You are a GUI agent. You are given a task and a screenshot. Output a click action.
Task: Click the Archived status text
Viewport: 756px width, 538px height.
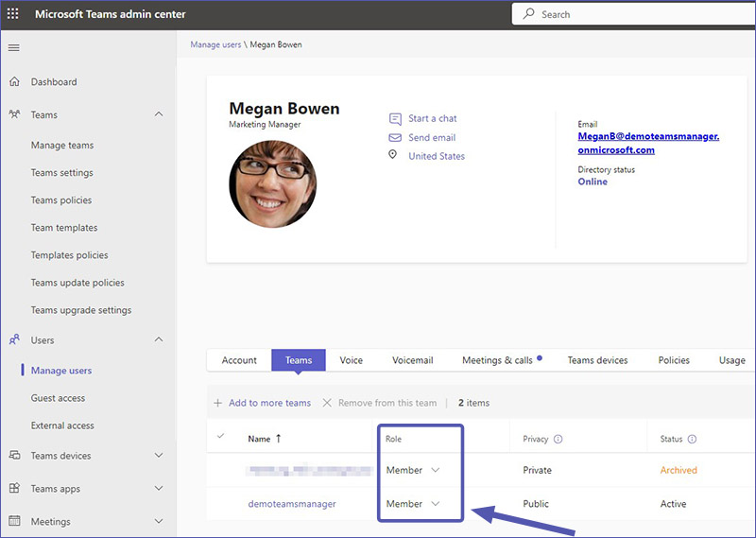[x=679, y=470]
